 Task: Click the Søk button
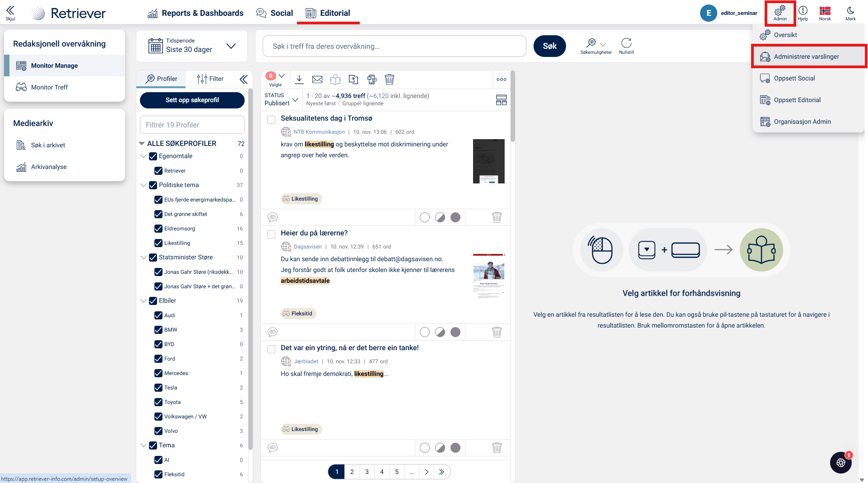[550, 46]
